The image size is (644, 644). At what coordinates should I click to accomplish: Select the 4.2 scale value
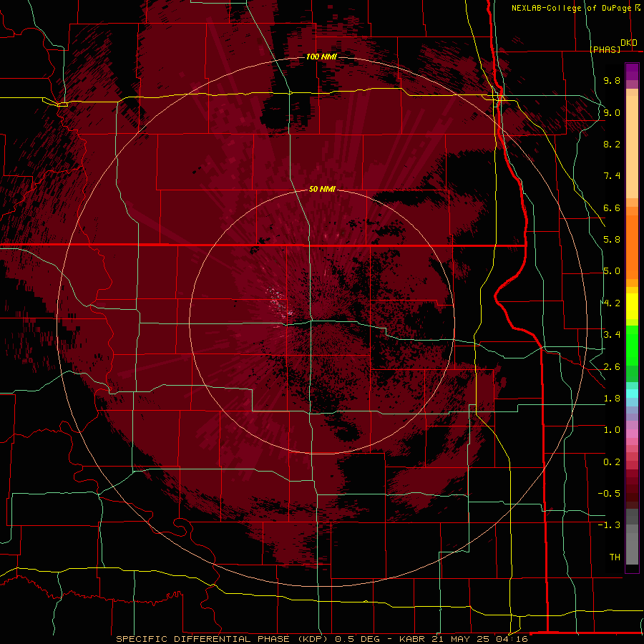(x=612, y=303)
